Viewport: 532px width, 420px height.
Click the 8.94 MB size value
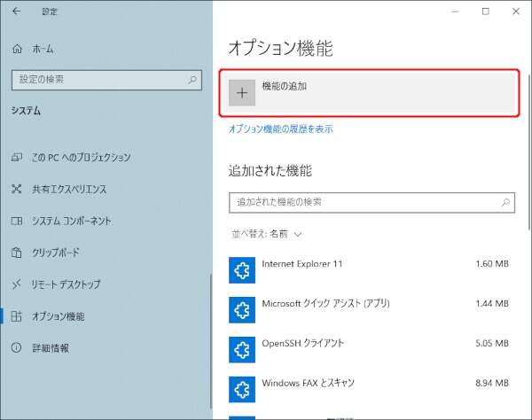[492, 383]
